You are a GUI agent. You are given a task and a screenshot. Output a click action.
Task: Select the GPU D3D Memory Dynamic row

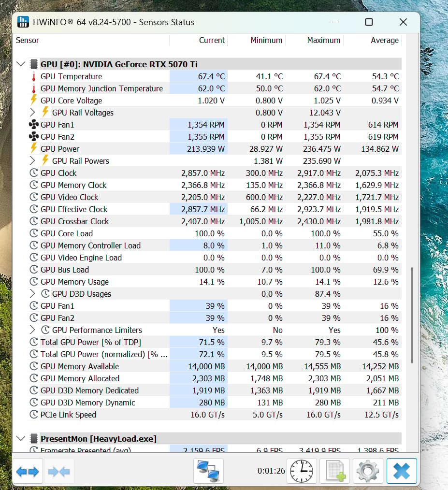(215, 403)
